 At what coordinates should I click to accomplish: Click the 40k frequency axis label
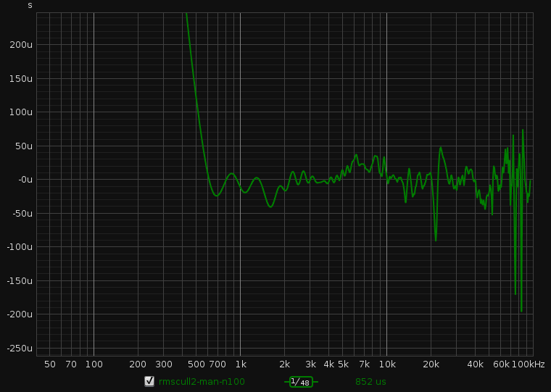pos(475,364)
